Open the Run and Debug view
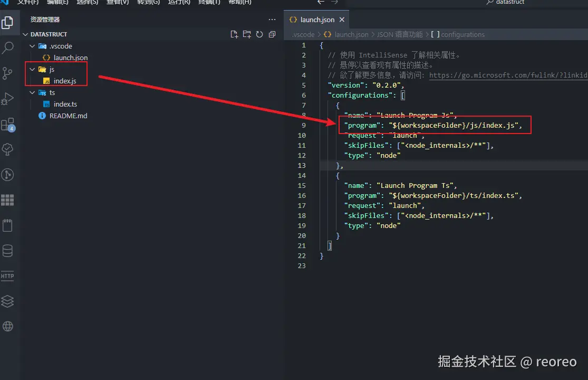Screen dimensions: 588x380 pos(7,99)
